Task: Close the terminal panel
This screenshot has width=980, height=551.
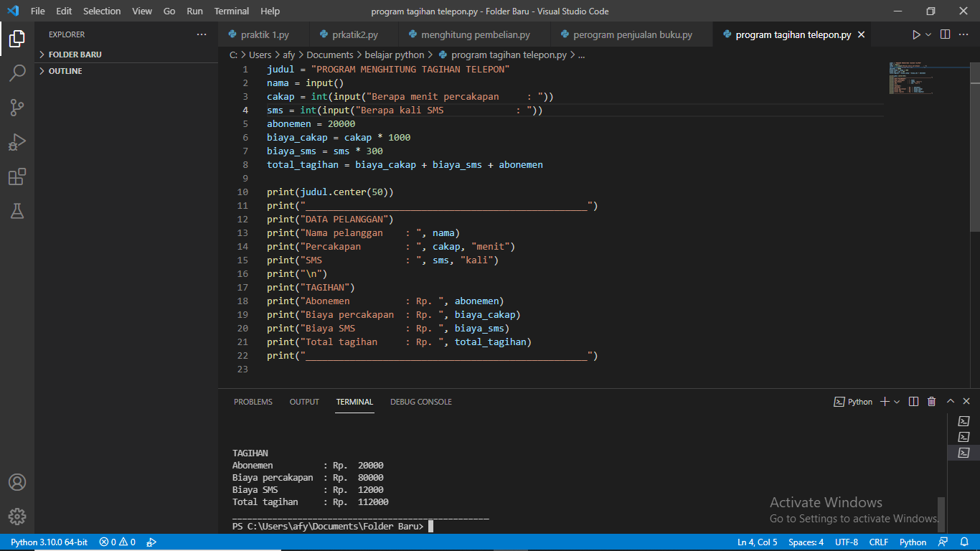Action: point(966,402)
